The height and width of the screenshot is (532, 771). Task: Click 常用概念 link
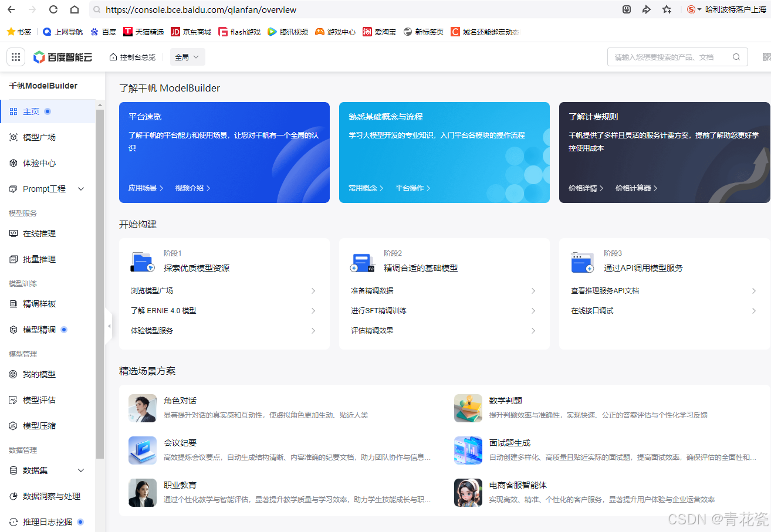click(366, 188)
